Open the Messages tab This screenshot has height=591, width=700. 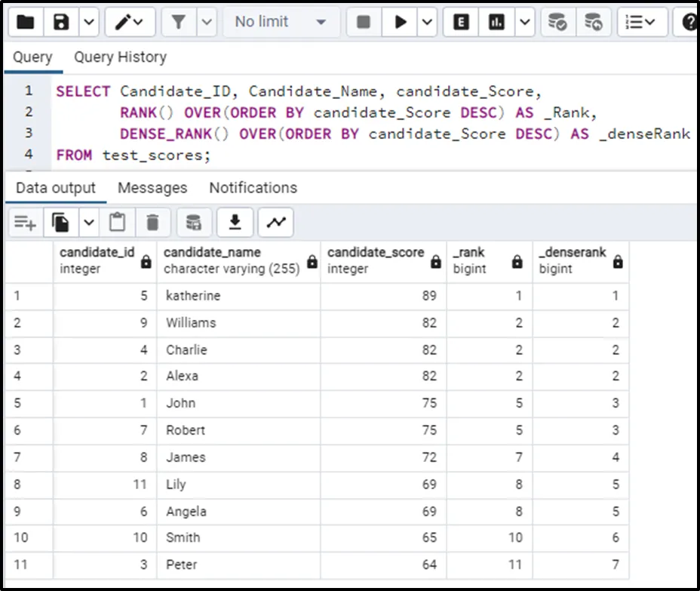152,187
